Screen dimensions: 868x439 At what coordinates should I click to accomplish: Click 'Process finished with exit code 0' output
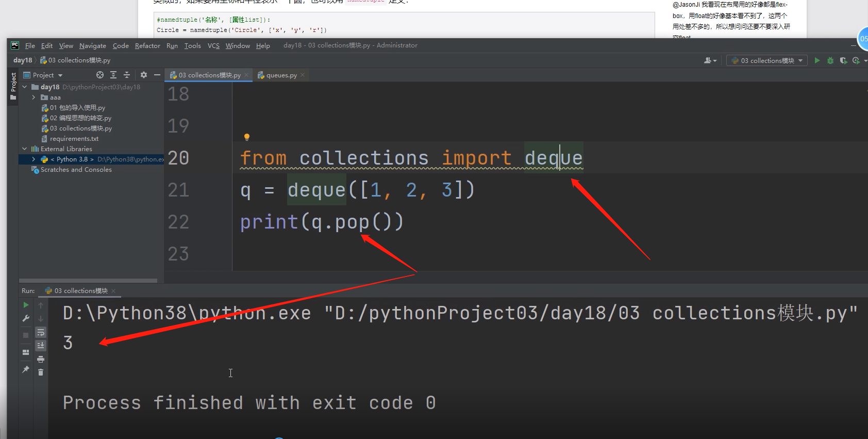click(249, 403)
